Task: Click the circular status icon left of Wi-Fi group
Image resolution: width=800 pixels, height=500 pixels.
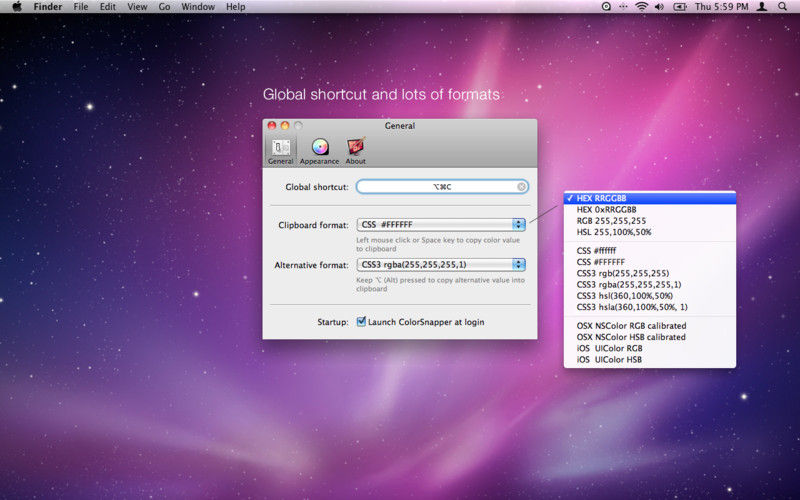Action: (606, 7)
